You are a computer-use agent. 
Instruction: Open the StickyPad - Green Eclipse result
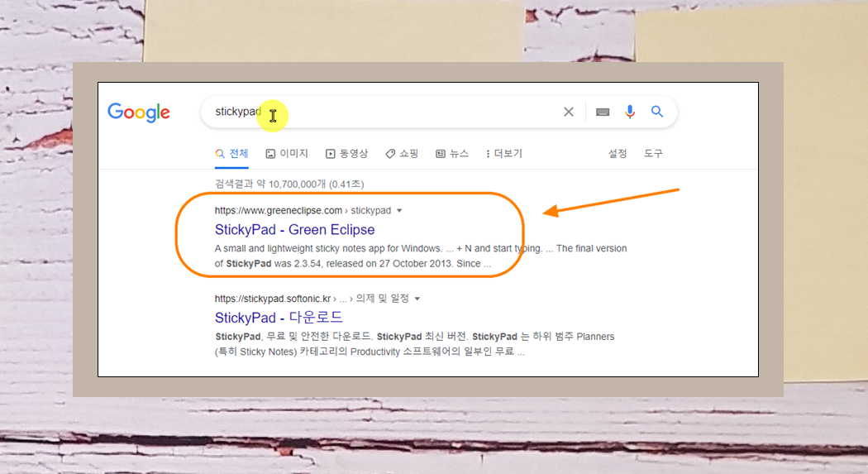tap(294, 230)
